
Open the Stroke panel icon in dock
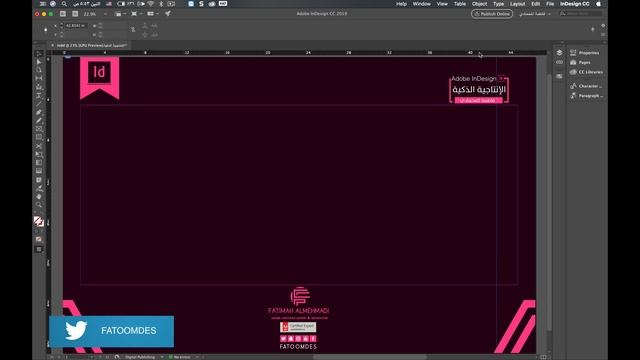pos(559,76)
